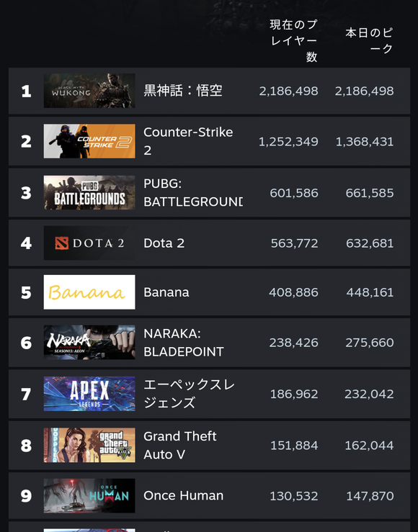Screen dimensions: 418x532
Task: Select the Dota 2 title link
Action: [164, 243]
